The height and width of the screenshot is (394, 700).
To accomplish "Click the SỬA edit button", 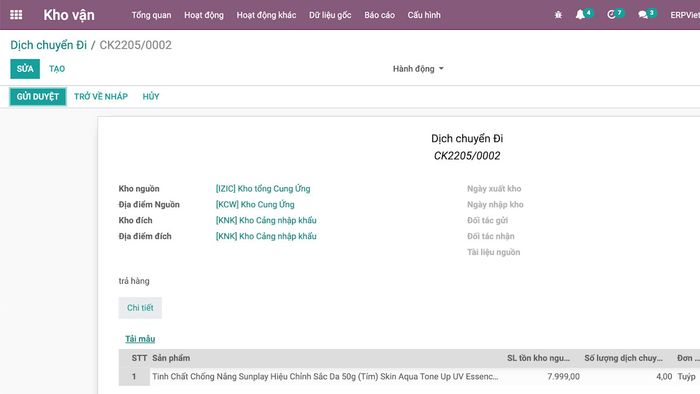I will [25, 69].
